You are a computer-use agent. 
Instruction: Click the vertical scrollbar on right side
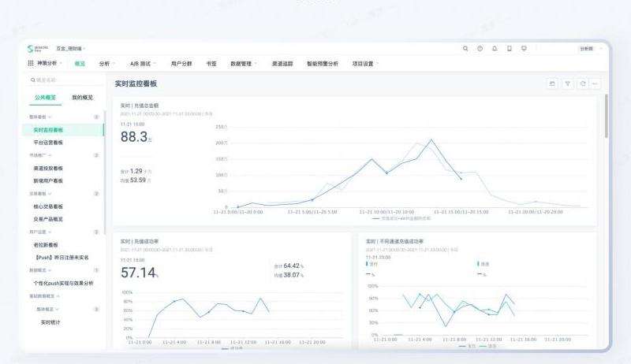tap(605, 118)
